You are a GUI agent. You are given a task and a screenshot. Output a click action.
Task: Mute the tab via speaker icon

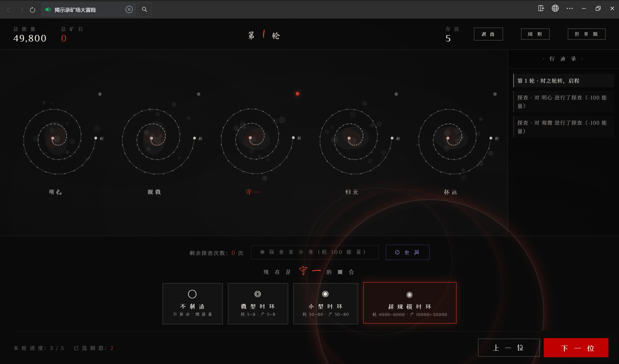48,10
